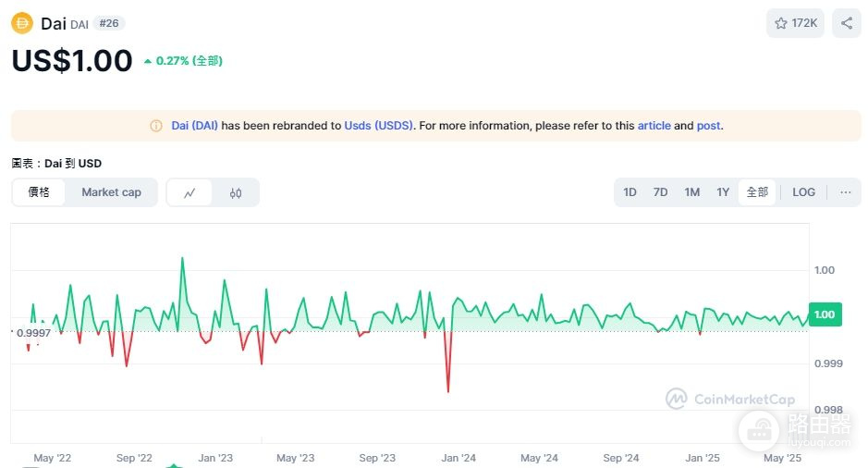Click the green 1.00 current price label
This screenshot has height=468, width=868.
(x=825, y=314)
